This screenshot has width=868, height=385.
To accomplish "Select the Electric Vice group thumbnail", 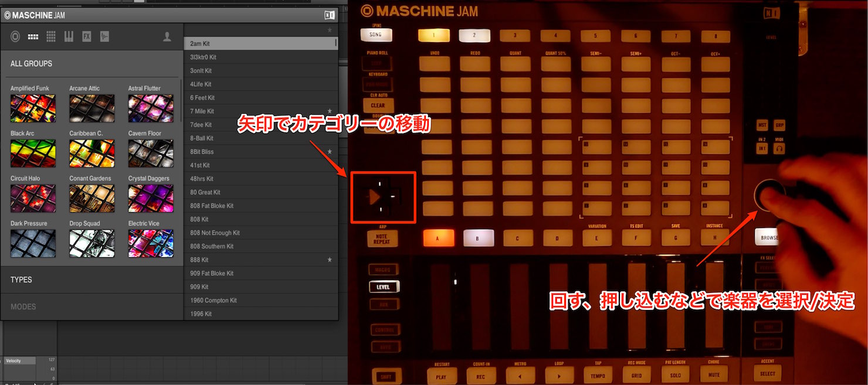I will click(151, 243).
